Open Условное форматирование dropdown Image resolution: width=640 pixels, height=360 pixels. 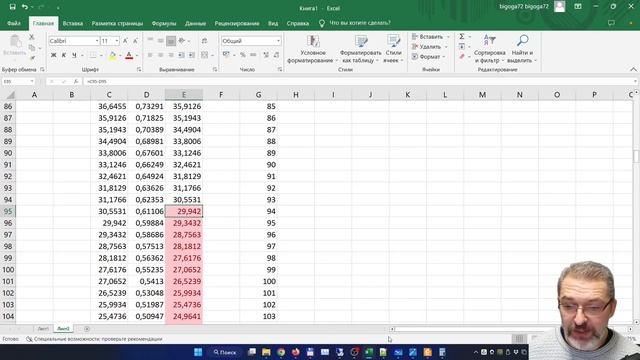[313, 49]
